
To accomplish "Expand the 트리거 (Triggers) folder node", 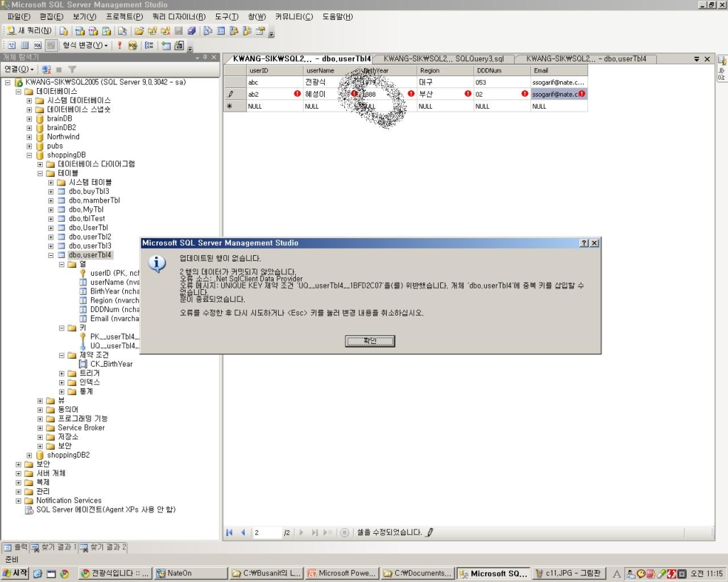I will click(62, 374).
